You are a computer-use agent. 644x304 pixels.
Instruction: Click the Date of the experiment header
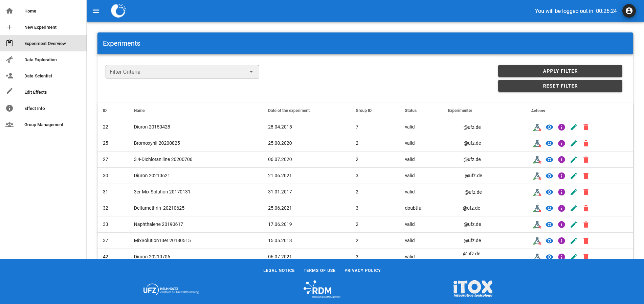[289, 111]
